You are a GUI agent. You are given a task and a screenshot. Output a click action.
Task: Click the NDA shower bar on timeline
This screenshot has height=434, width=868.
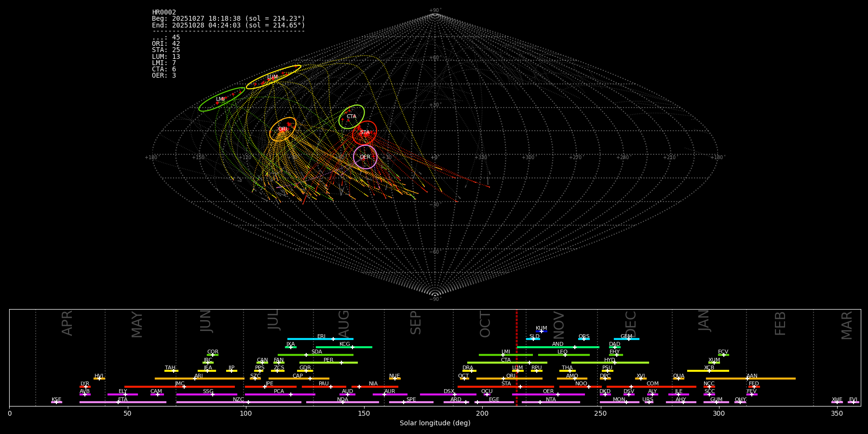[x=341, y=402]
